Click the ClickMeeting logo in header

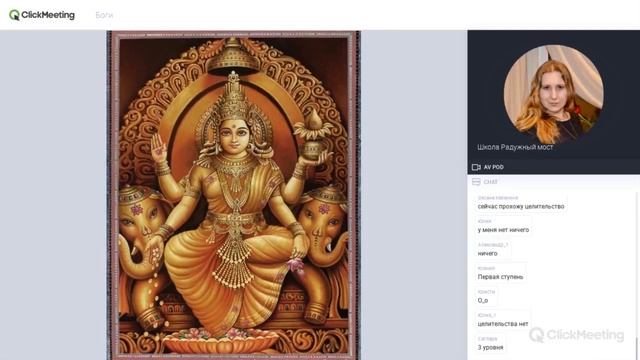(x=42, y=15)
